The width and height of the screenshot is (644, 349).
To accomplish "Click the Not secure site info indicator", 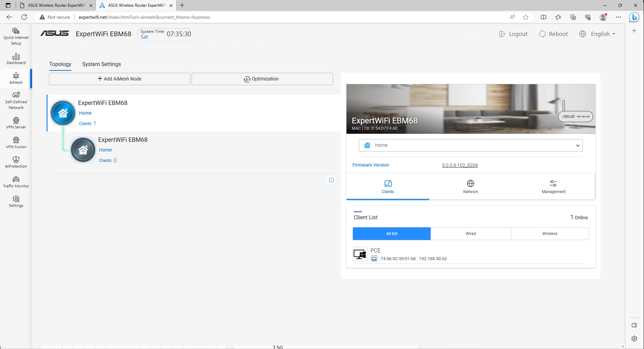I will click(55, 17).
